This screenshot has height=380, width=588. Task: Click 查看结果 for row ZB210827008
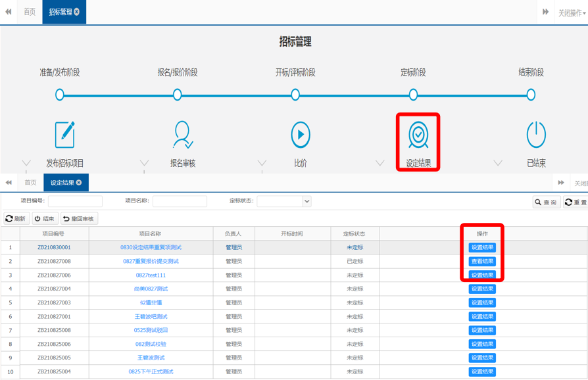click(x=482, y=262)
